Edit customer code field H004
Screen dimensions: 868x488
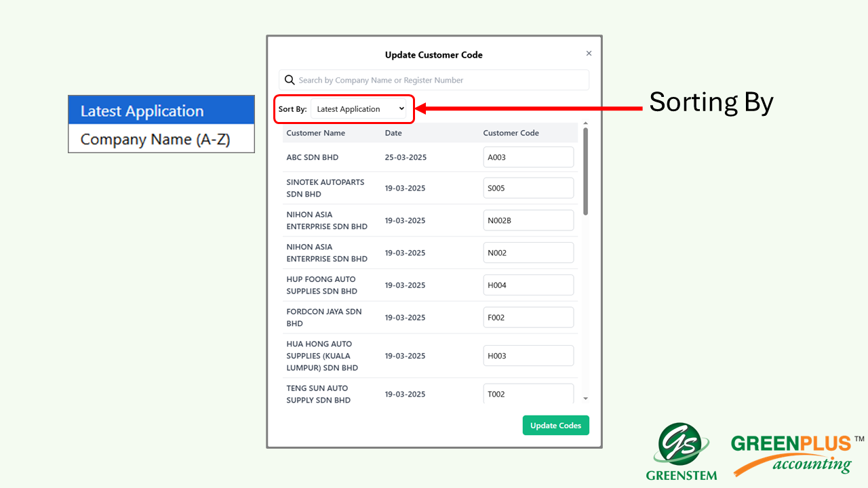(x=528, y=285)
